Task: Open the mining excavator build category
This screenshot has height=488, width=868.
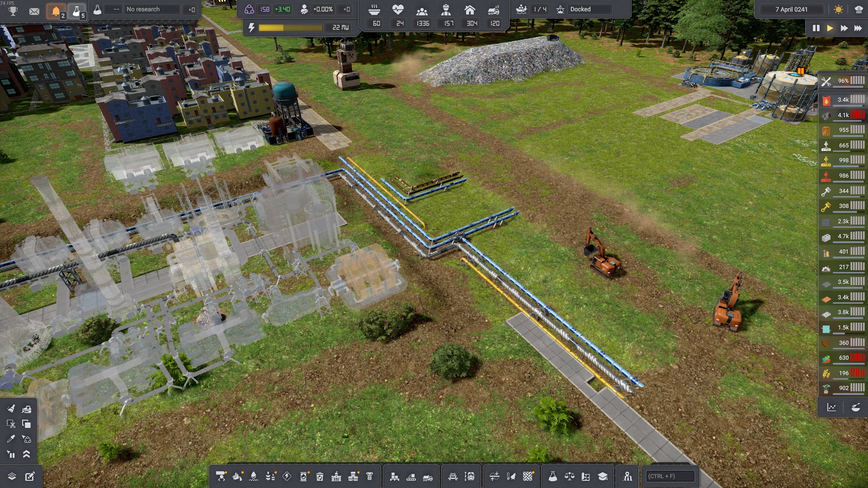Action: [x=221, y=476]
